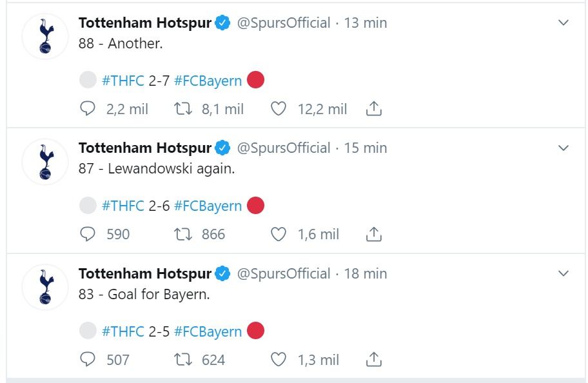588x383 pixels.
Task: Like the '88 - Another.' tweet
Action: click(x=279, y=108)
